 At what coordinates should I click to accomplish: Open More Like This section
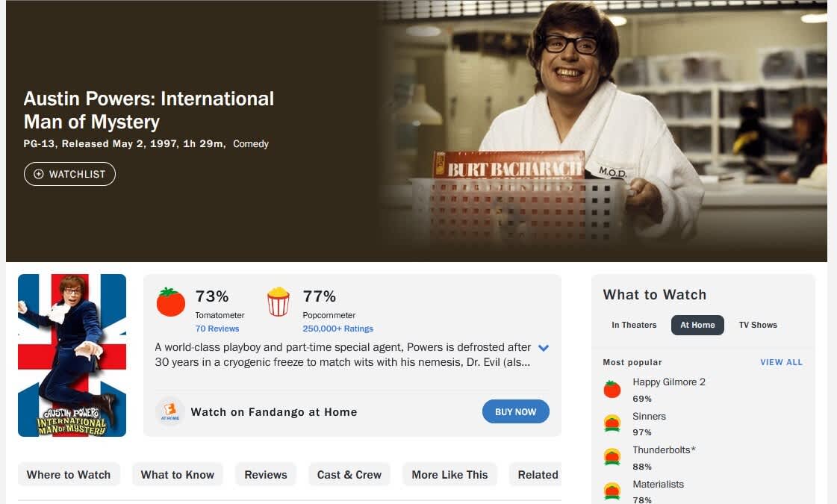[x=449, y=475]
